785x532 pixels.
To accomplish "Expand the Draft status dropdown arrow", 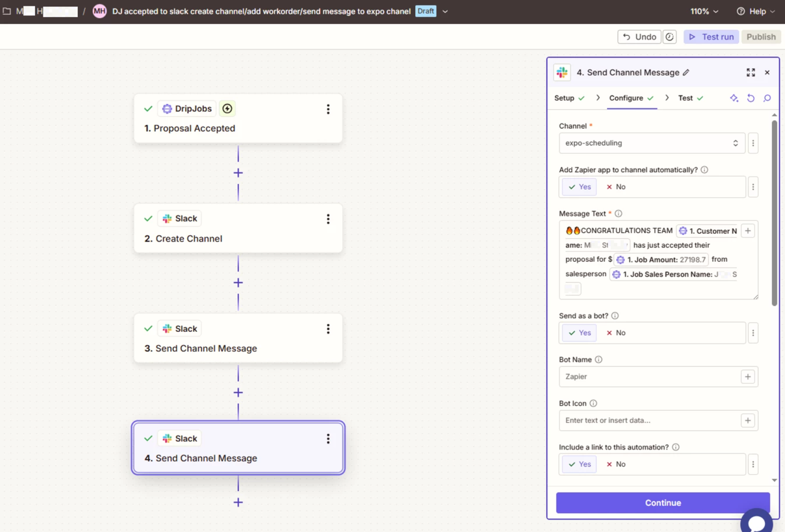I will (x=445, y=12).
